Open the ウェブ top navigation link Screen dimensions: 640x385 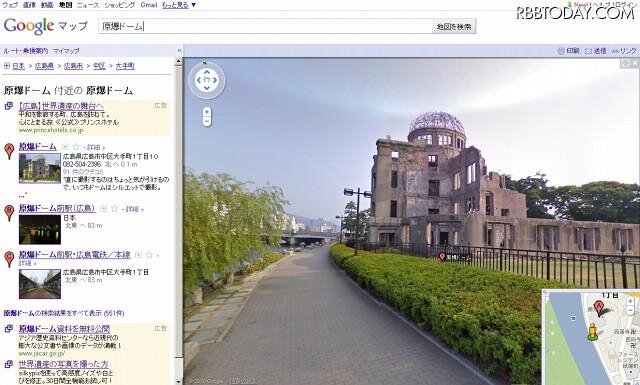click(10, 5)
